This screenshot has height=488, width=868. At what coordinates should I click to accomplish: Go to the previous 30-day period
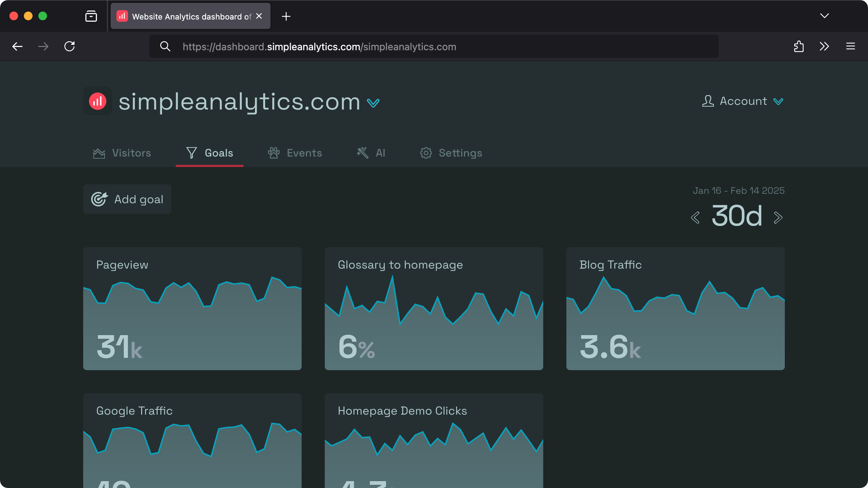point(695,218)
